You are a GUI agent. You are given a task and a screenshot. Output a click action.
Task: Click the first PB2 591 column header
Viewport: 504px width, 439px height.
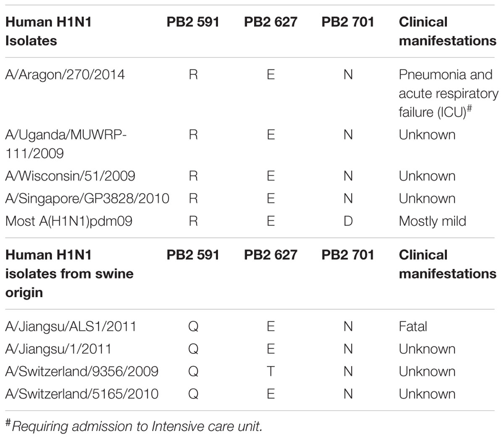pos(193,22)
